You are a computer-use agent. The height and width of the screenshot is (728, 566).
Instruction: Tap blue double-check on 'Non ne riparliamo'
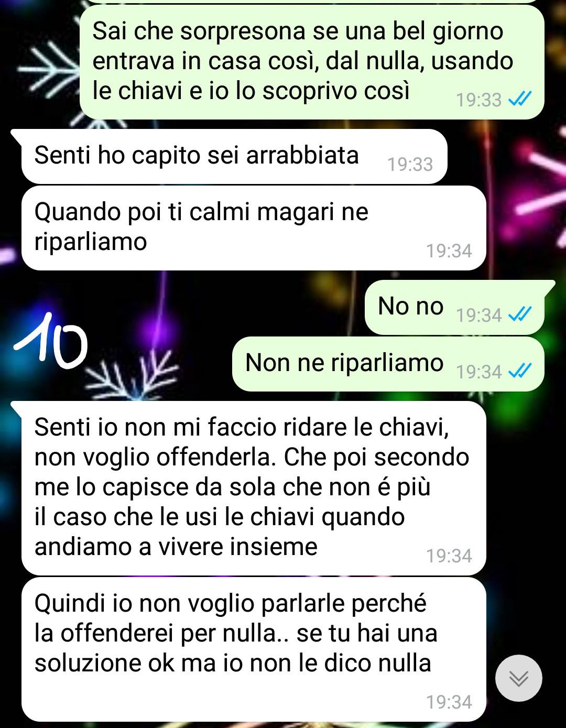click(520, 371)
